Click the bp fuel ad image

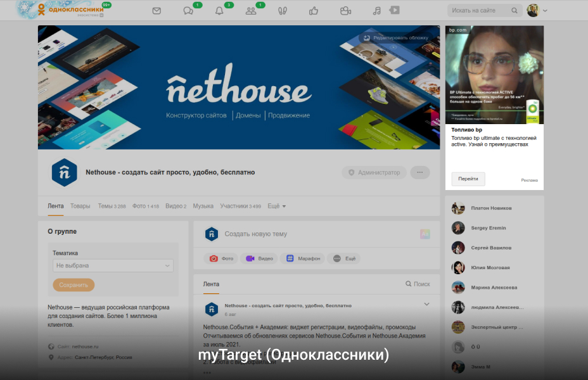494,75
